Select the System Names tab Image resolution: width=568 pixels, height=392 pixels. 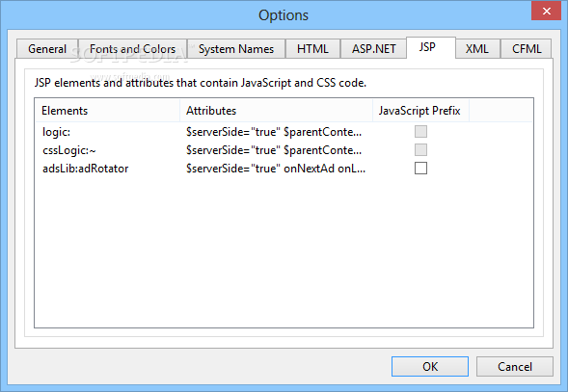[236, 49]
